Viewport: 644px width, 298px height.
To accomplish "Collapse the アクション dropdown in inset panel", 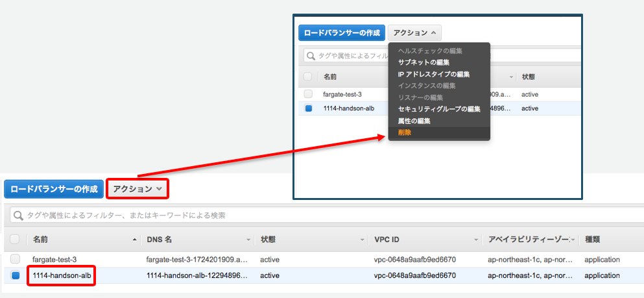I will click(414, 33).
